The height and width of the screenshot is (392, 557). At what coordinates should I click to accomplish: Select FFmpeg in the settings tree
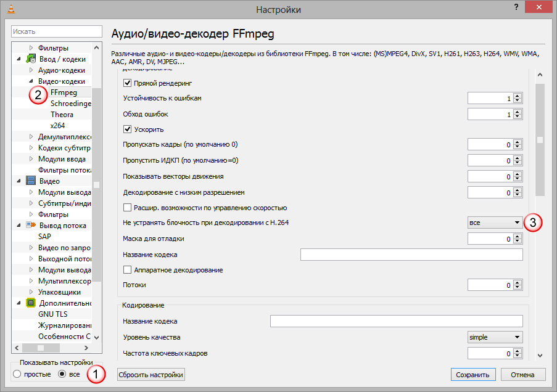coord(64,92)
